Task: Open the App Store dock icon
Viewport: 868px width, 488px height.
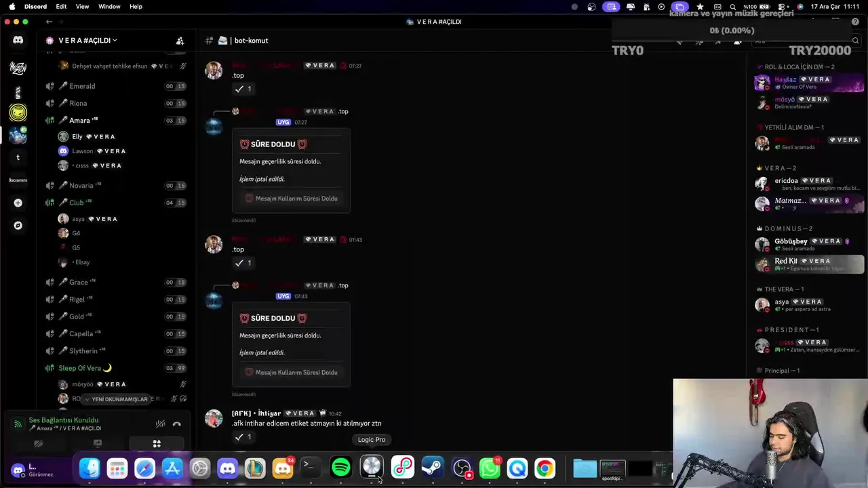Action: click(x=172, y=468)
